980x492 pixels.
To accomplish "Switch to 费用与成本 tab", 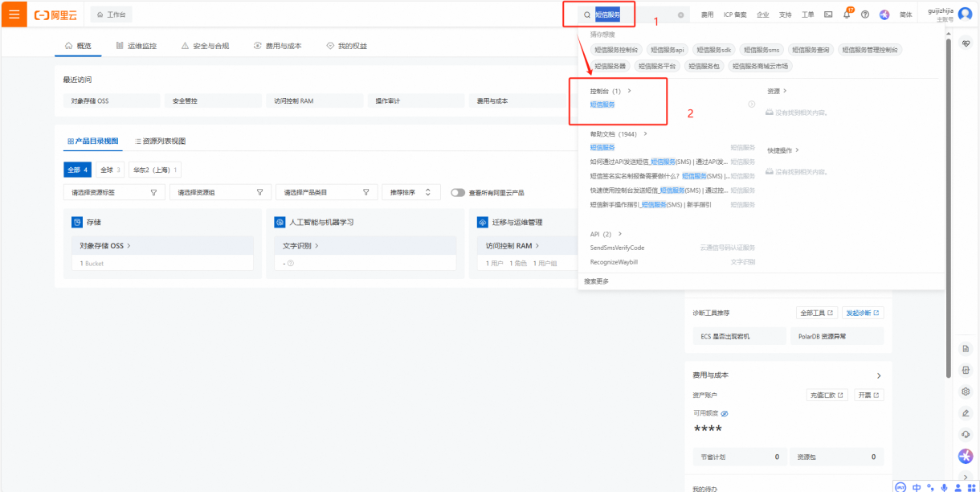I will pyautogui.click(x=277, y=46).
